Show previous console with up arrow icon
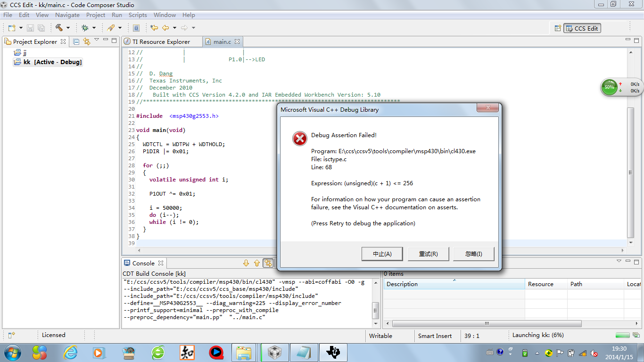The height and width of the screenshot is (362, 644). tap(257, 263)
